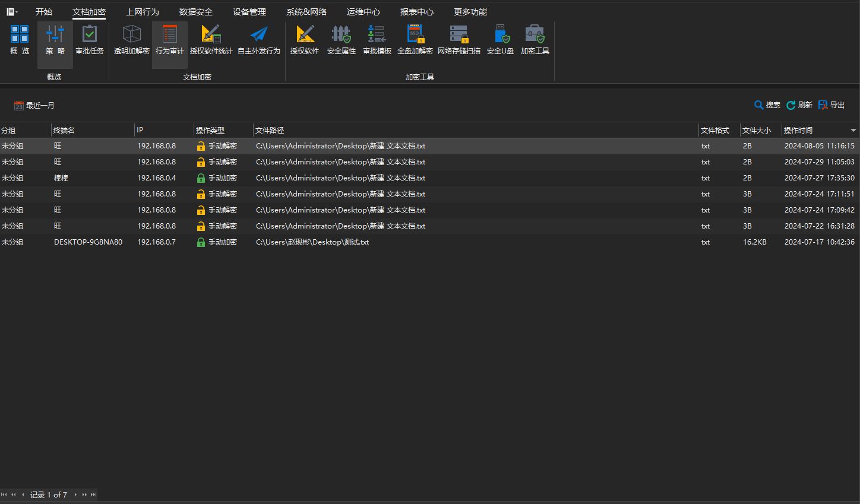Switch to the 报表中心 tab
Image resolution: width=860 pixels, height=504 pixels.
pyautogui.click(x=417, y=12)
